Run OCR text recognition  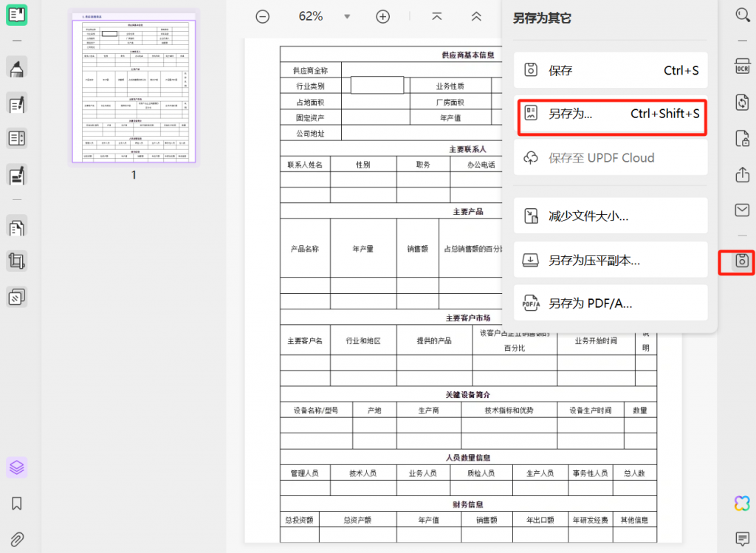click(x=743, y=66)
